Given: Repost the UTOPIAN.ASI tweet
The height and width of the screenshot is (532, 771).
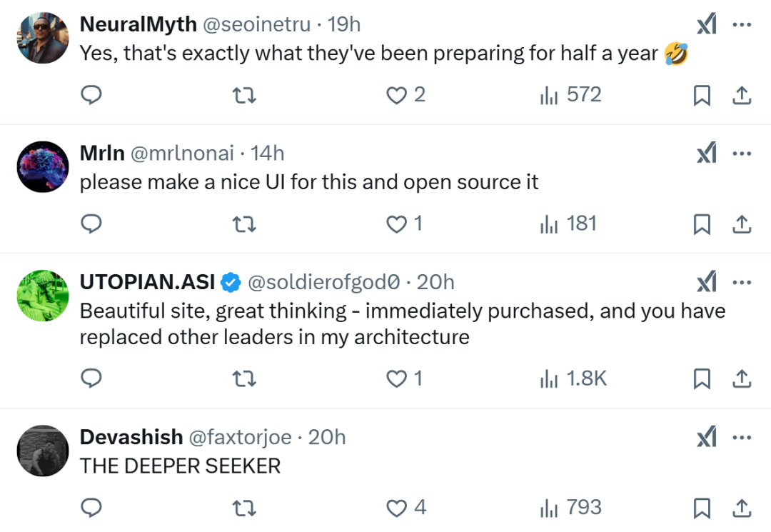Looking at the screenshot, I should pyautogui.click(x=245, y=378).
